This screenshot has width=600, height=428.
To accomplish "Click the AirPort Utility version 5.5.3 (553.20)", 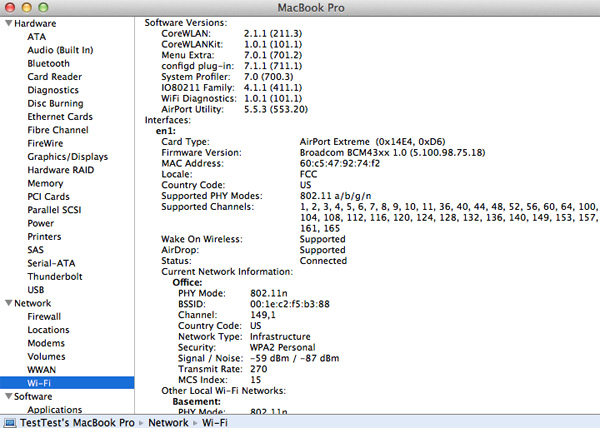I will coord(276,109).
